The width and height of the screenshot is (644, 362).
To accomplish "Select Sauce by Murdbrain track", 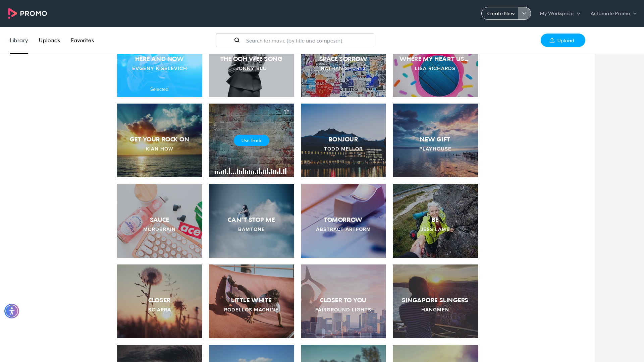I will [160, 221].
